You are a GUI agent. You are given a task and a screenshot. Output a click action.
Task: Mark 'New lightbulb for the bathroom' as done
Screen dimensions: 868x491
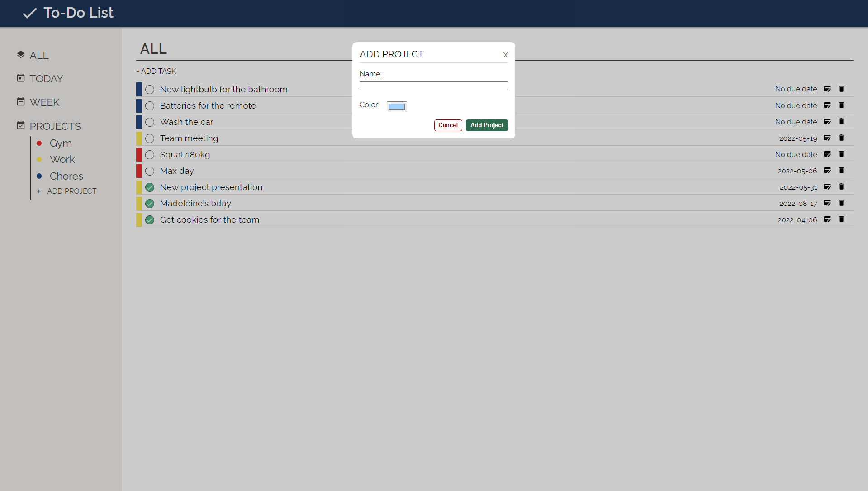click(x=150, y=90)
